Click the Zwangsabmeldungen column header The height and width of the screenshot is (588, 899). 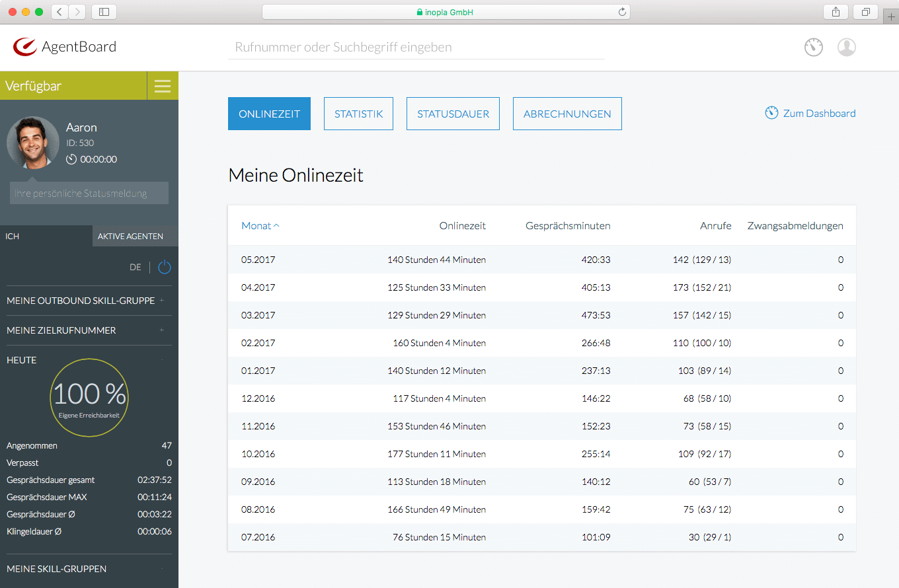795,225
